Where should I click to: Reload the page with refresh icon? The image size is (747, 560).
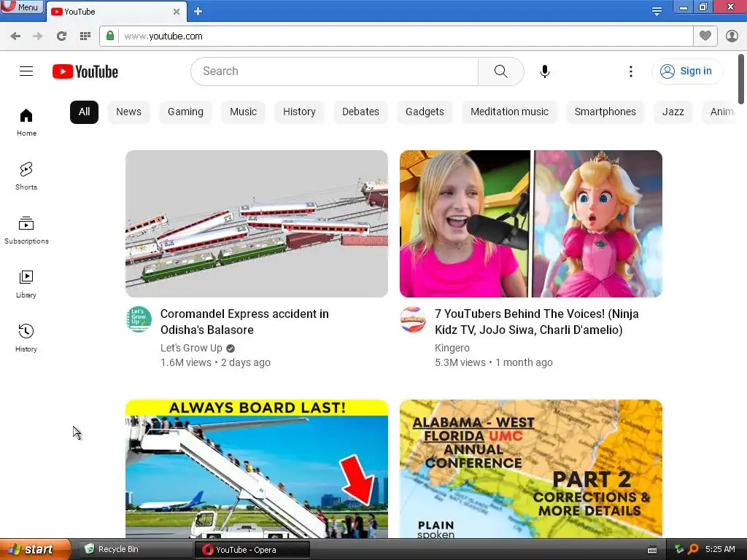pyautogui.click(x=61, y=36)
